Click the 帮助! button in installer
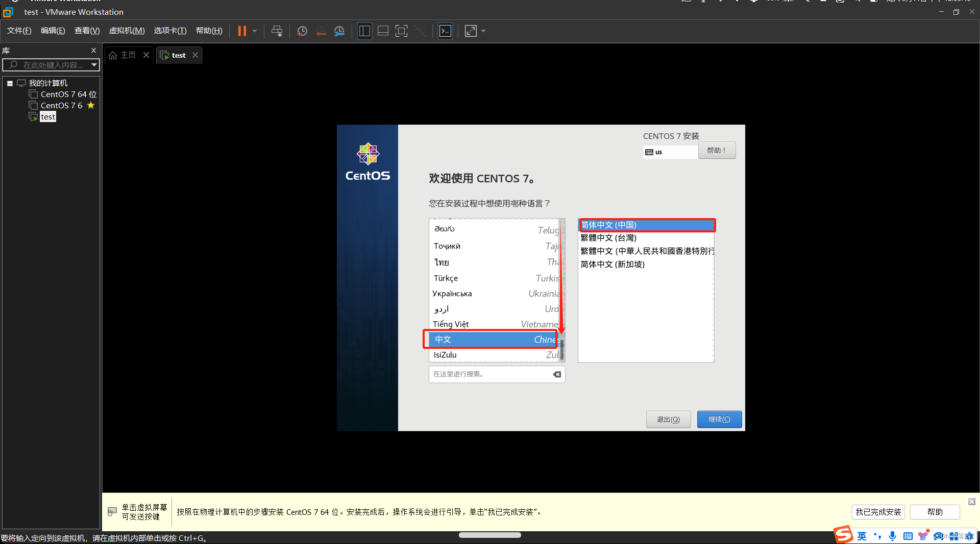Image resolution: width=980 pixels, height=544 pixels. click(x=717, y=150)
